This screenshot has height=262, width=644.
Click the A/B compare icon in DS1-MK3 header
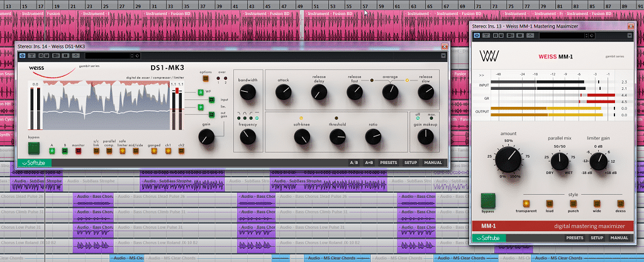[55, 56]
